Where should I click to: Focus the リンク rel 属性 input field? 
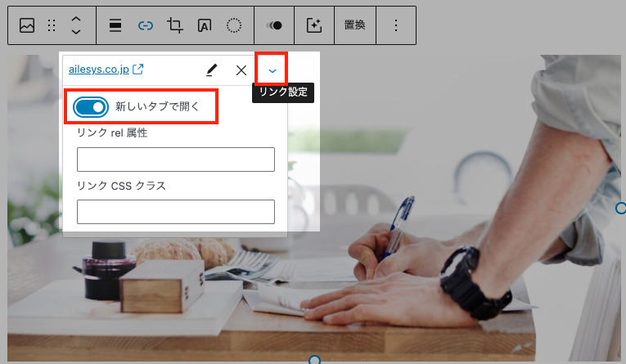click(176, 160)
